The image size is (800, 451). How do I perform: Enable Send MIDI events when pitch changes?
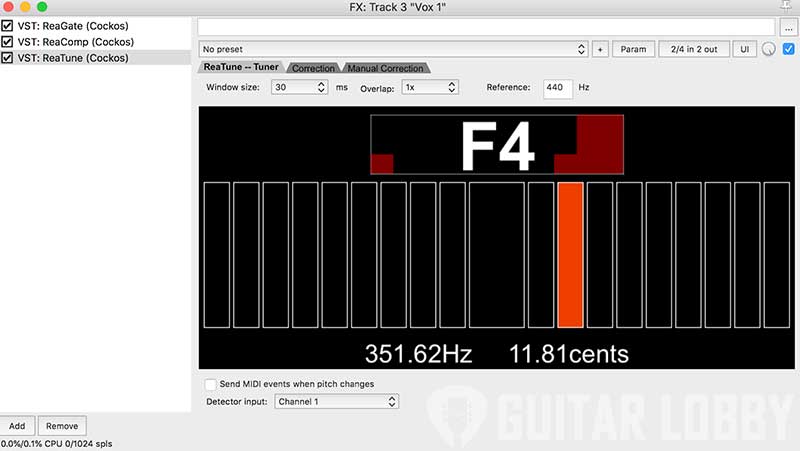(210, 384)
